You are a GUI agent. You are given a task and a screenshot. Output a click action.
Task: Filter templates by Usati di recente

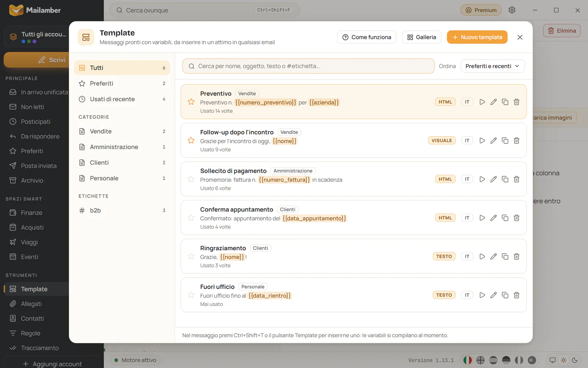122,99
